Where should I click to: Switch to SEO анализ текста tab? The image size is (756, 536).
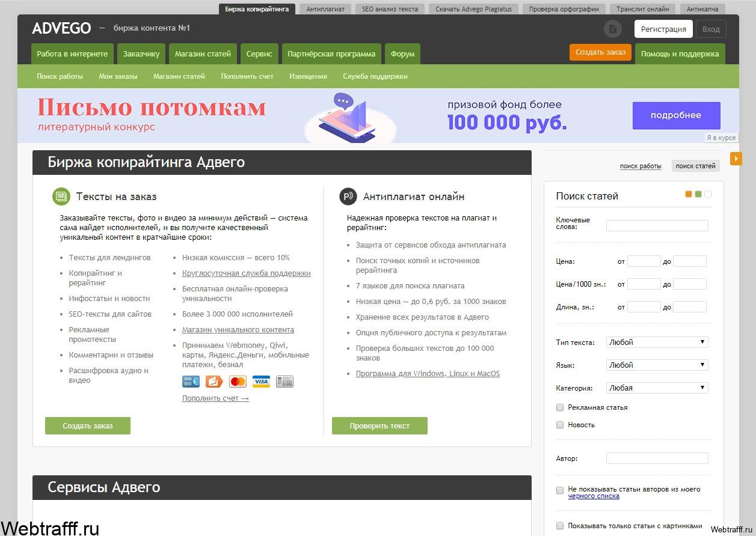coord(390,9)
